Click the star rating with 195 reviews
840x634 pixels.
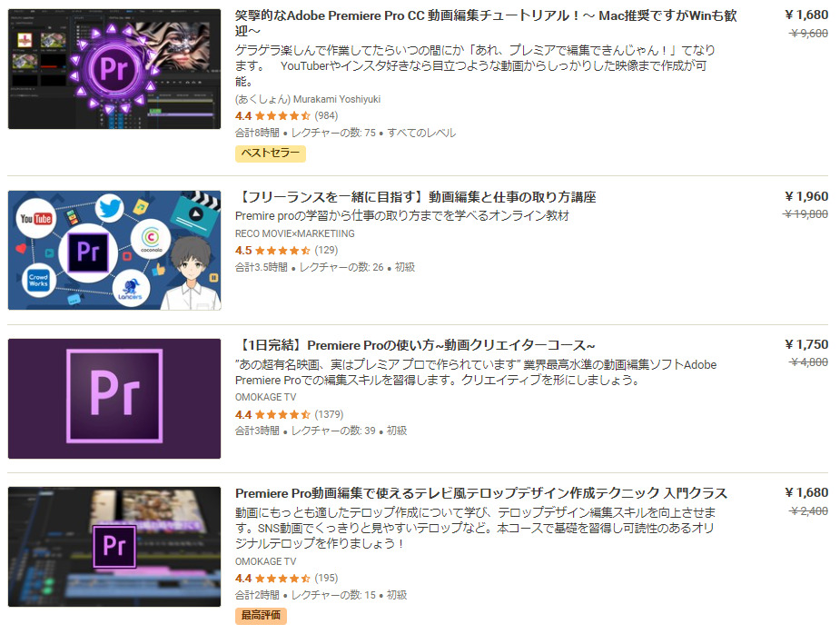click(286, 579)
